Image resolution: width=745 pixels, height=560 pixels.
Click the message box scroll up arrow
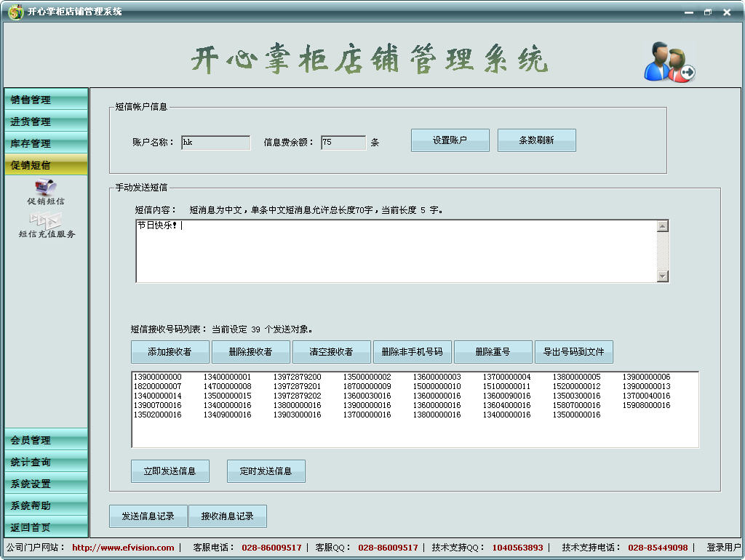pyautogui.click(x=663, y=226)
